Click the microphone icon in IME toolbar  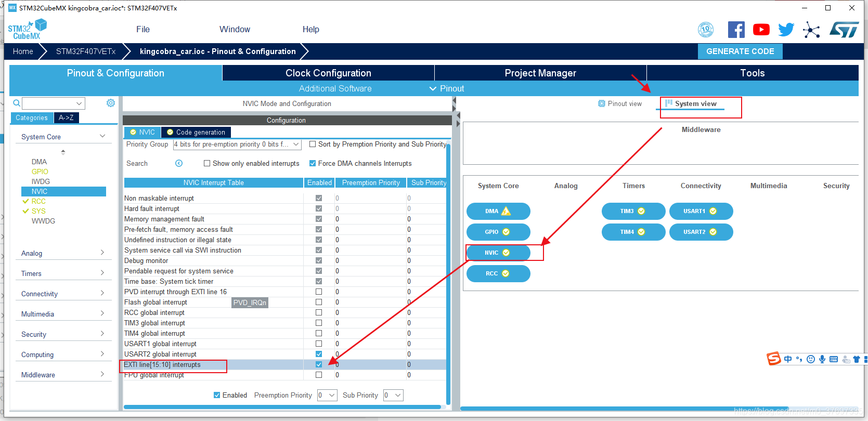(822, 359)
